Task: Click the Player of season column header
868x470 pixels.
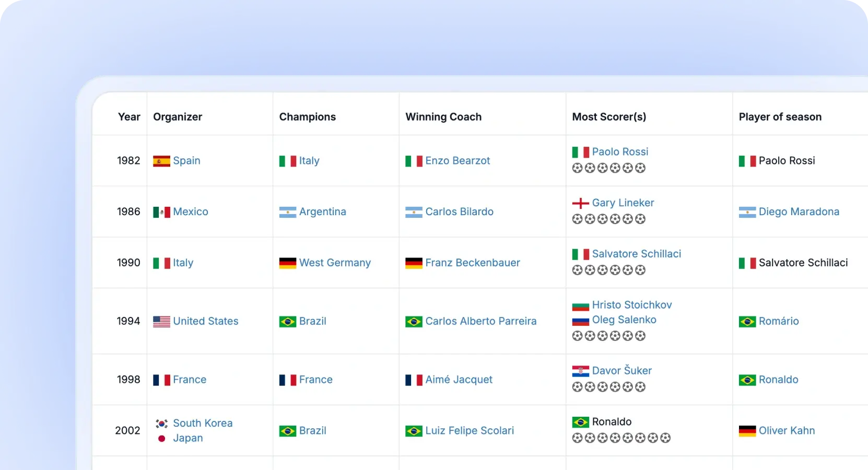Action: coord(780,117)
